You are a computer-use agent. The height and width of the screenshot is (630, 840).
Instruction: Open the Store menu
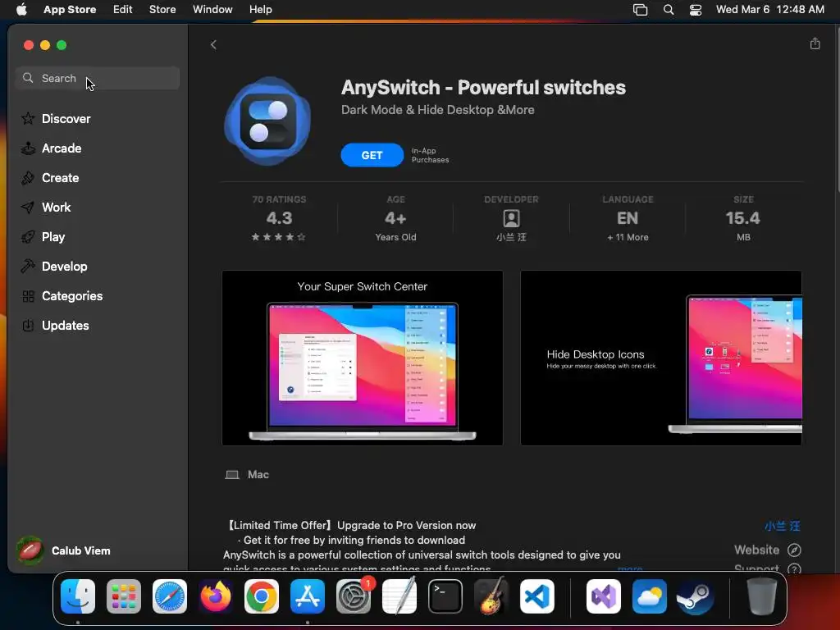tap(162, 9)
